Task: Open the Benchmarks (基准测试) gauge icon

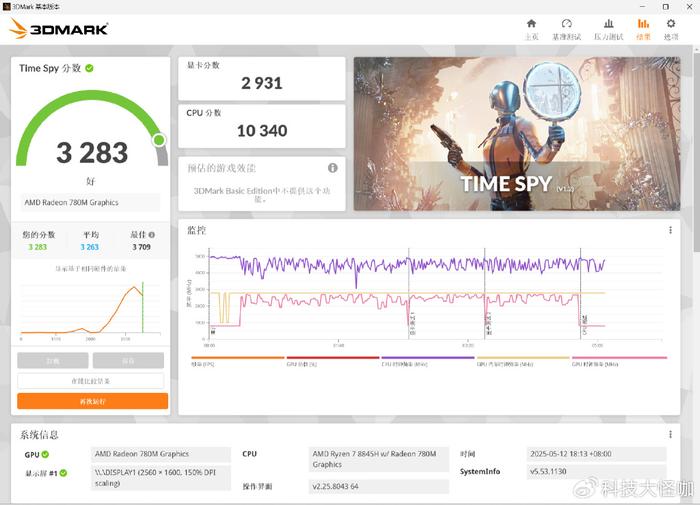Action: 567,24
